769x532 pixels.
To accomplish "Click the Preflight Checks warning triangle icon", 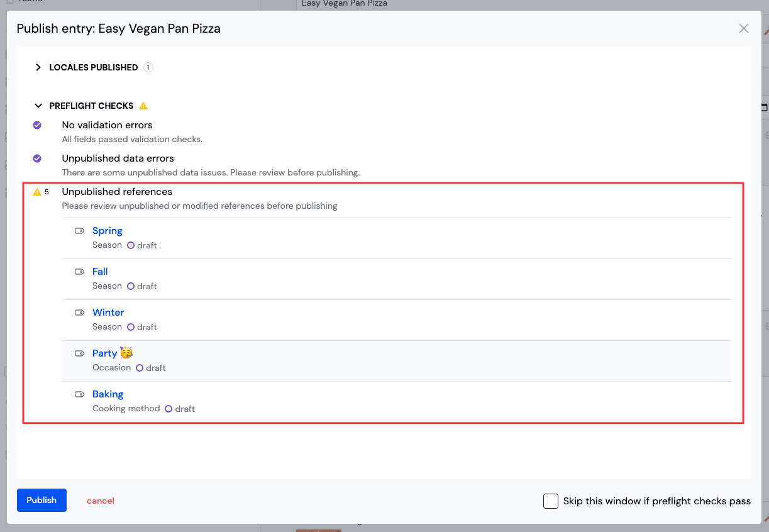I will pos(143,106).
